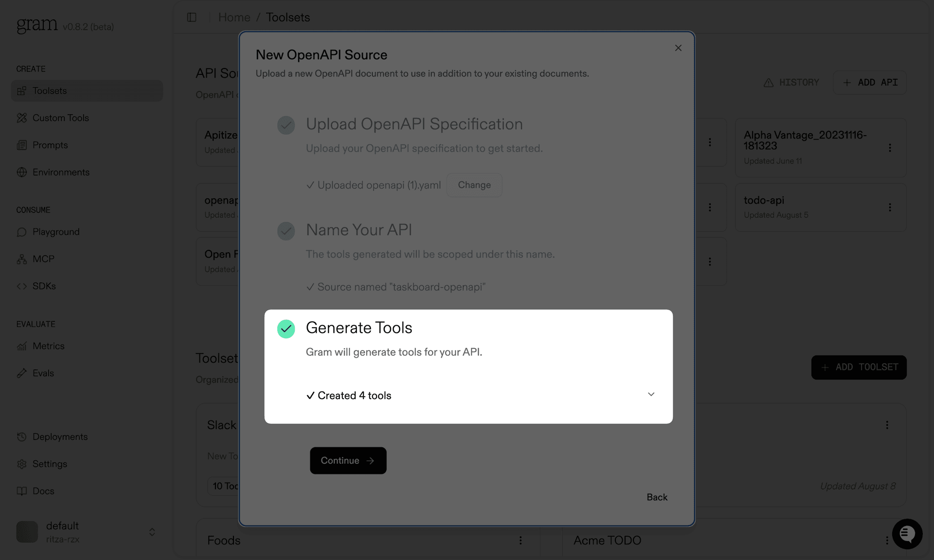Open the support chat bubble
Screen dimensions: 934x560
click(x=907, y=534)
